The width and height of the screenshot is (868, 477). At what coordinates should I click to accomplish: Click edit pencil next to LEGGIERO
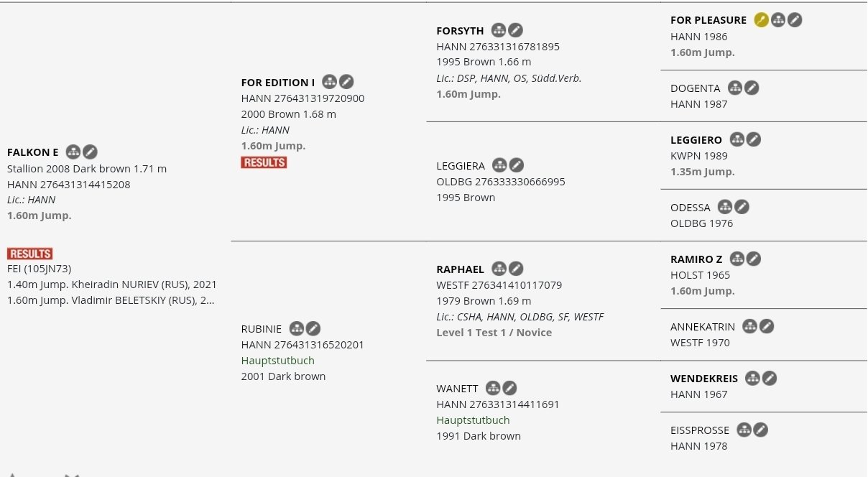tap(753, 139)
